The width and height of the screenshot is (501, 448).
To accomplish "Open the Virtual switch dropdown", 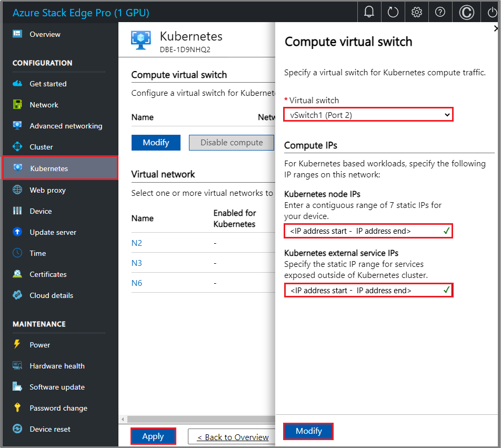I will point(368,114).
